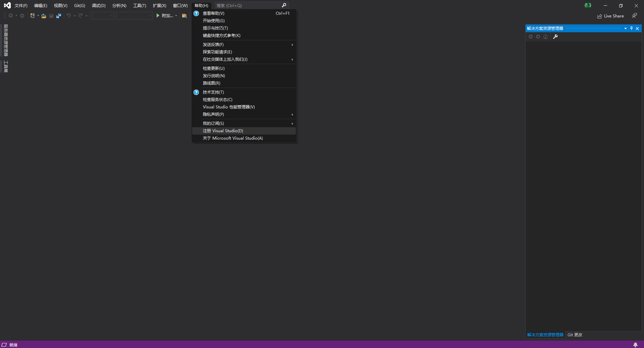
Task: Click the Visual Studio logo icon
Action: point(7,5)
